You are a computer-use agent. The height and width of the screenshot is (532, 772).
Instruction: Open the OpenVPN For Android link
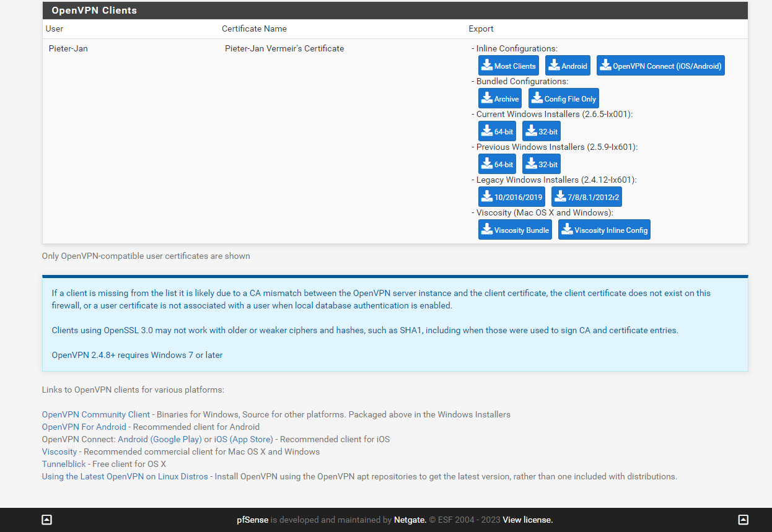tap(84, 427)
